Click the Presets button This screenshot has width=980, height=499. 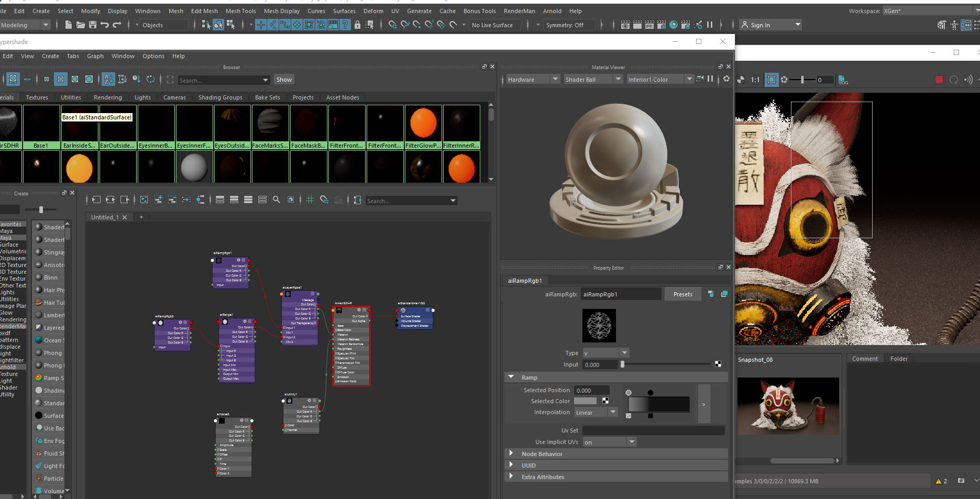pos(682,294)
